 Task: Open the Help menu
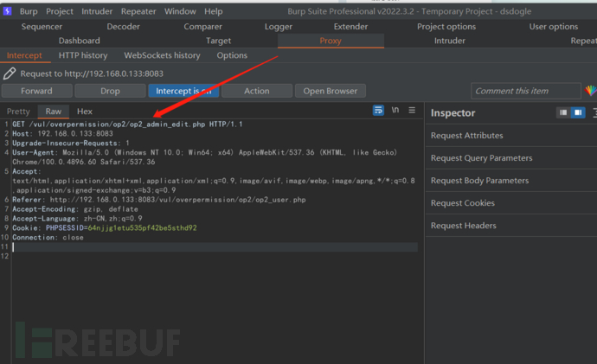click(x=213, y=11)
